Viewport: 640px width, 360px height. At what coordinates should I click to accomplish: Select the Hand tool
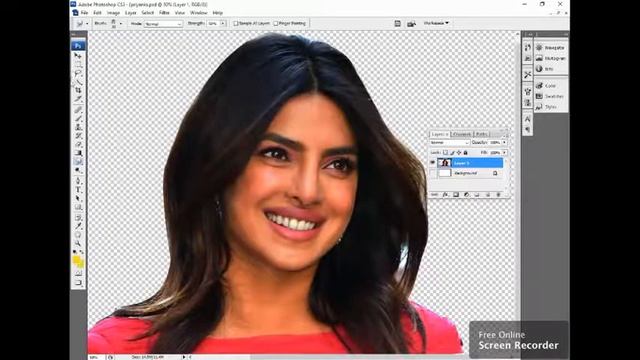point(78,234)
